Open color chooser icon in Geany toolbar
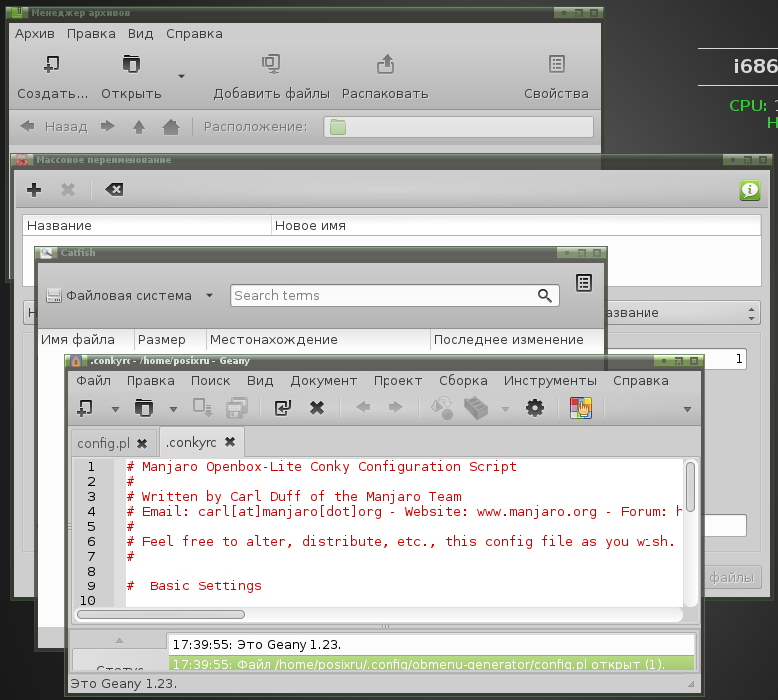Image resolution: width=778 pixels, height=700 pixels. coord(581,408)
